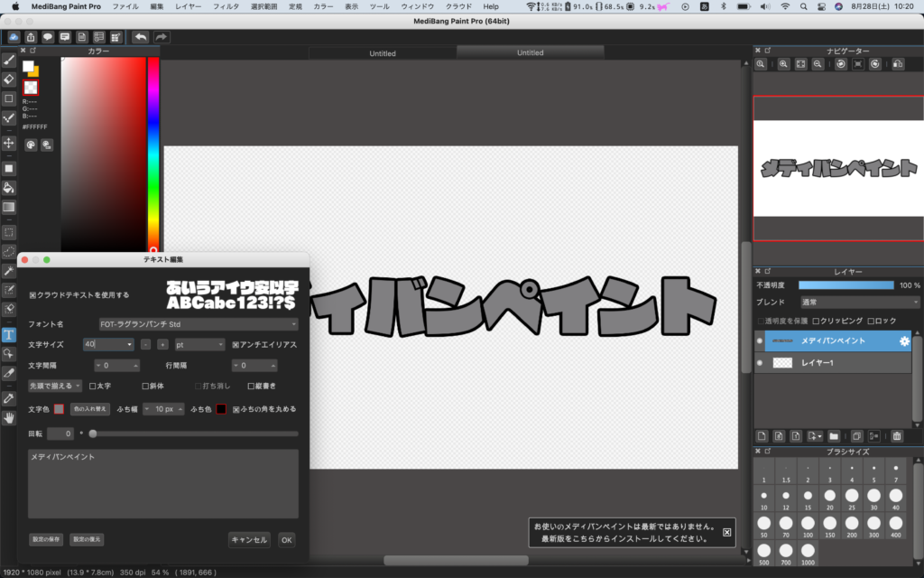Rotate canvas left in Navigator
The image size is (924, 578).
coord(841,64)
